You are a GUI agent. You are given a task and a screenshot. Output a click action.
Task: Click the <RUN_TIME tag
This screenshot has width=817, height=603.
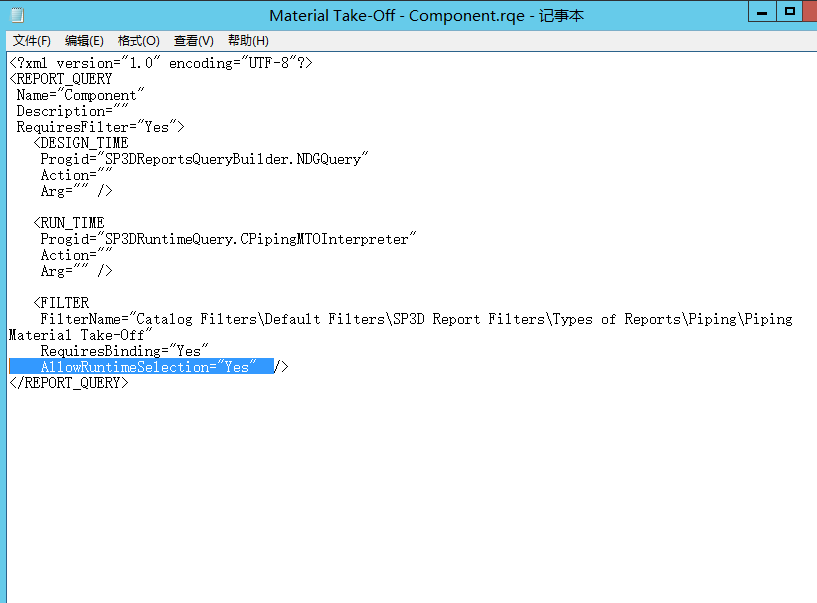(x=69, y=223)
